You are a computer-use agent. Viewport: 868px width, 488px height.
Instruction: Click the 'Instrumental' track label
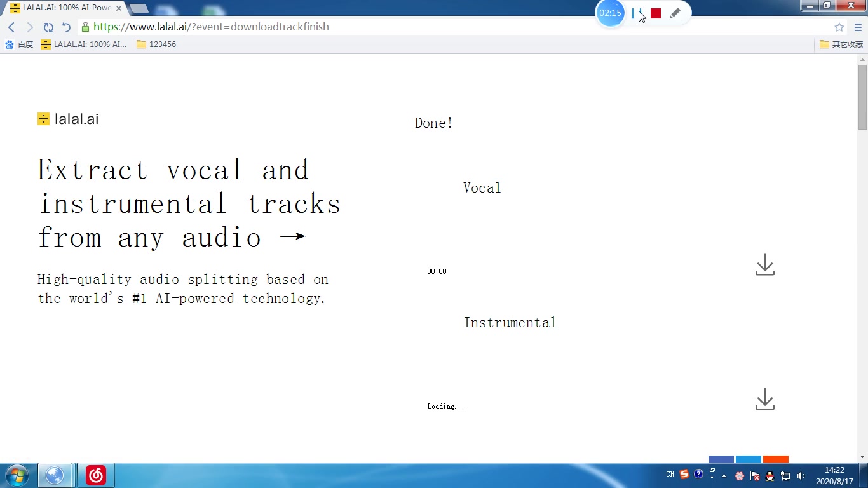(510, 322)
